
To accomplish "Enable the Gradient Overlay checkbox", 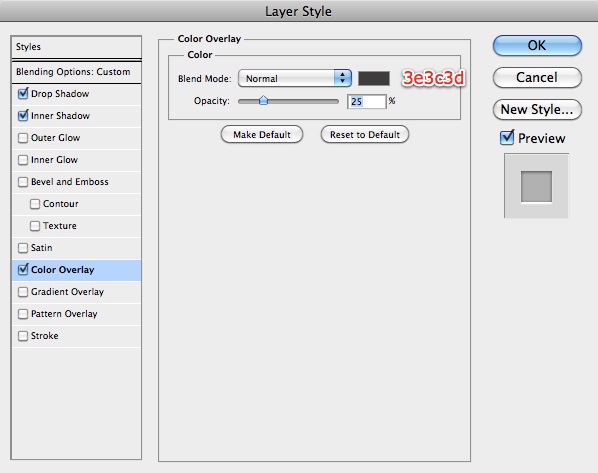I will coord(23,292).
